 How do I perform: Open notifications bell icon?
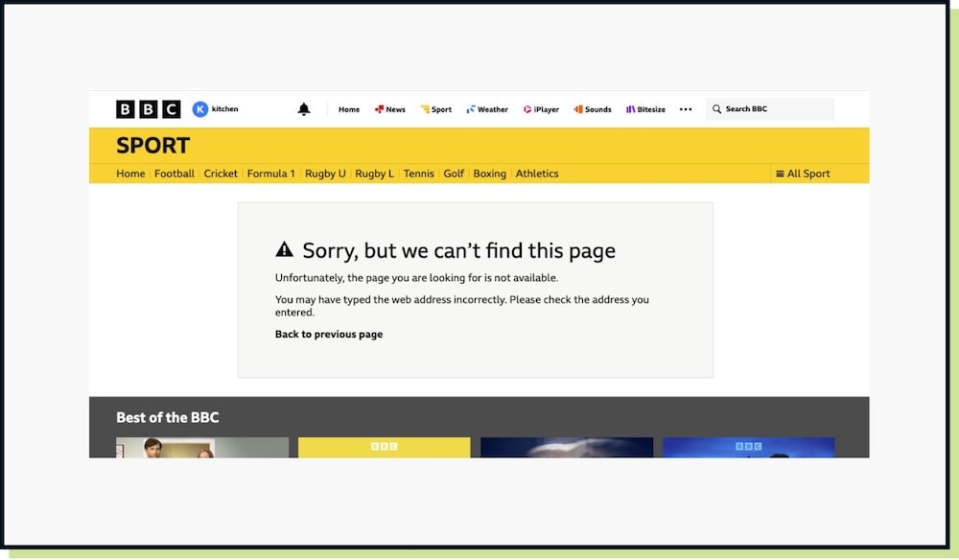point(304,108)
